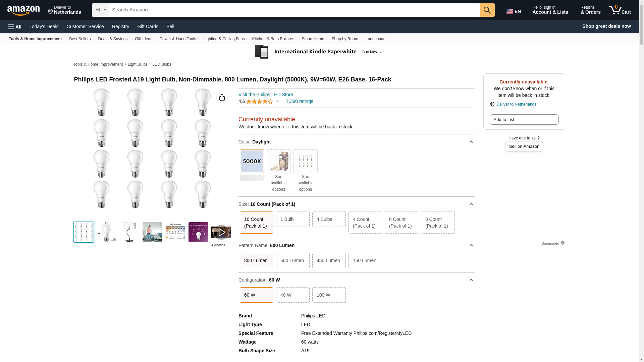Viewport: 644px width, 362px height.
Task: Open the Visit the Philips LED Store link
Action: point(266,95)
